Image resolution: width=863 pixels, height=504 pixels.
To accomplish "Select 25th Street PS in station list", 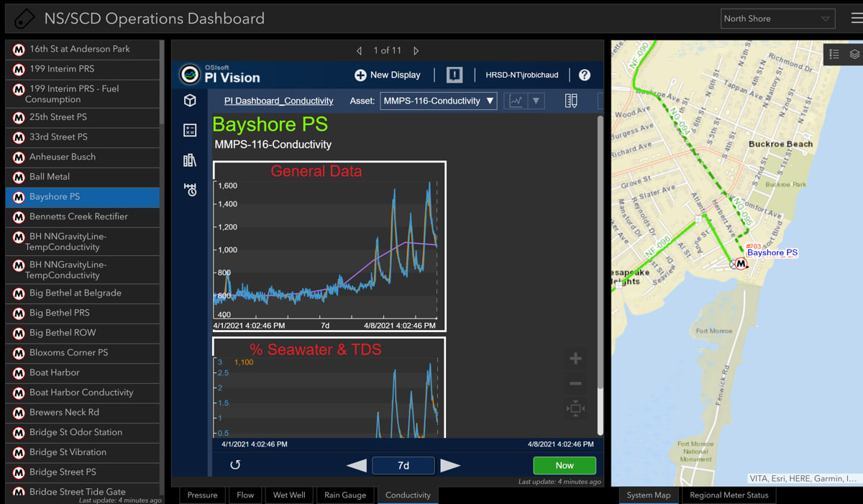I will 83,117.
